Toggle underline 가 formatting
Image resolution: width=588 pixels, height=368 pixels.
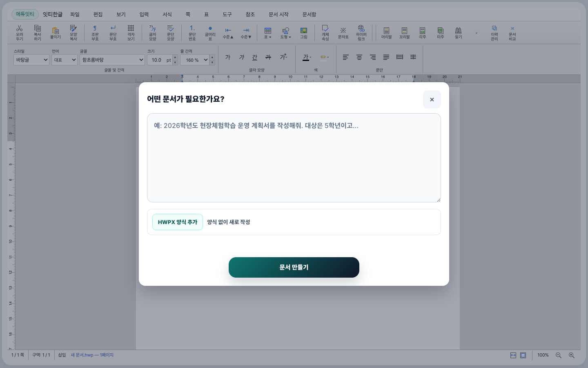pyautogui.click(x=255, y=57)
